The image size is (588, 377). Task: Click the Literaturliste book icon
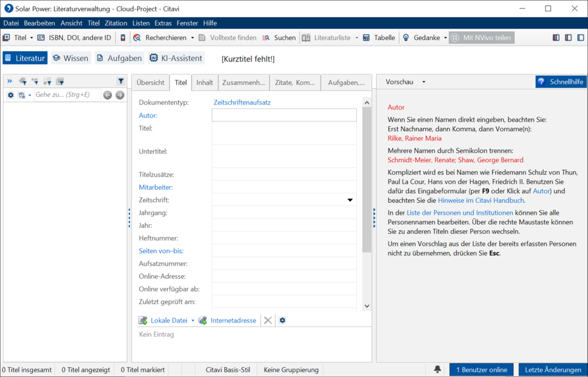click(307, 38)
